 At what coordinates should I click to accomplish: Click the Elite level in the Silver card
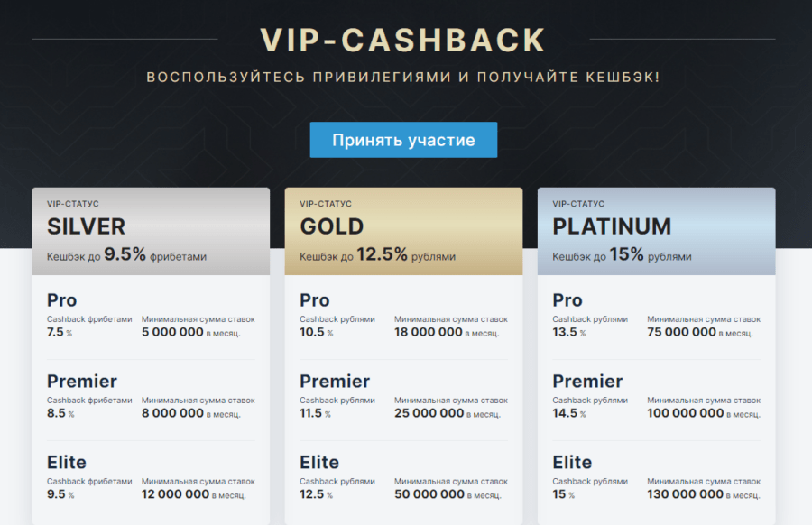[x=67, y=463]
